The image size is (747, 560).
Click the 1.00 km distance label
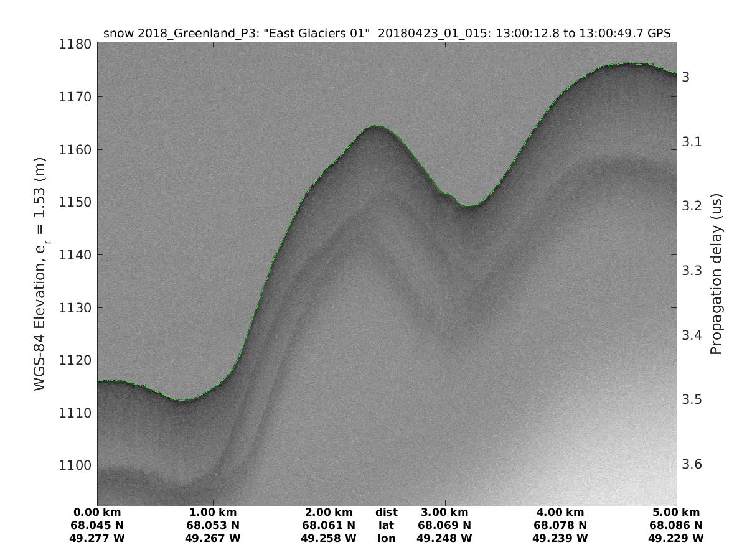coord(213,512)
